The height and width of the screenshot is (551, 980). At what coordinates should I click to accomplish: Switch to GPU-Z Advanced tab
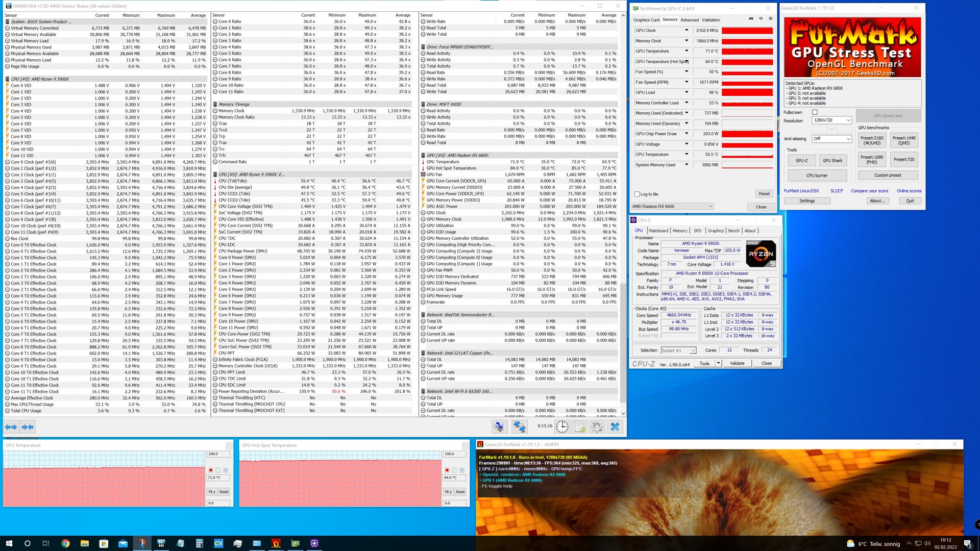click(x=689, y=20)
